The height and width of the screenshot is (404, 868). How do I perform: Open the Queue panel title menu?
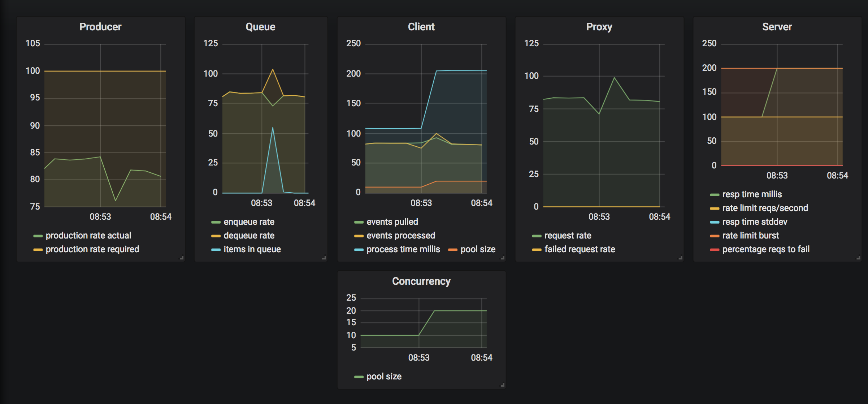click(260, 27)
